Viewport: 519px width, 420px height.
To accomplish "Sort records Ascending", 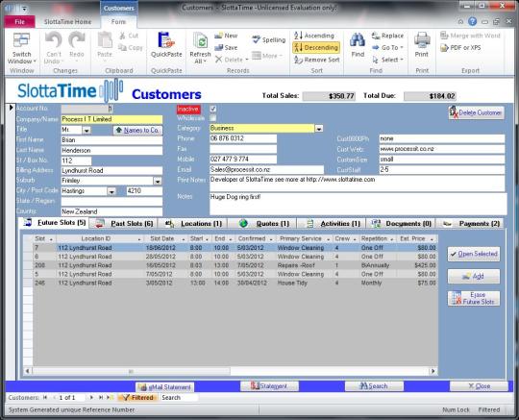I will coord(314,36).
